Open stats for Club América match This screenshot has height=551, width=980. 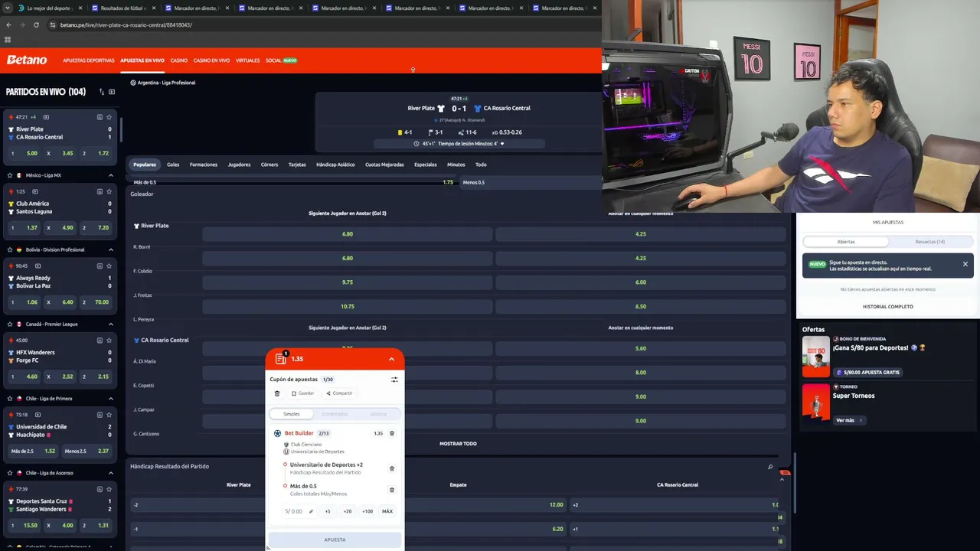click(x=100, y=191)
